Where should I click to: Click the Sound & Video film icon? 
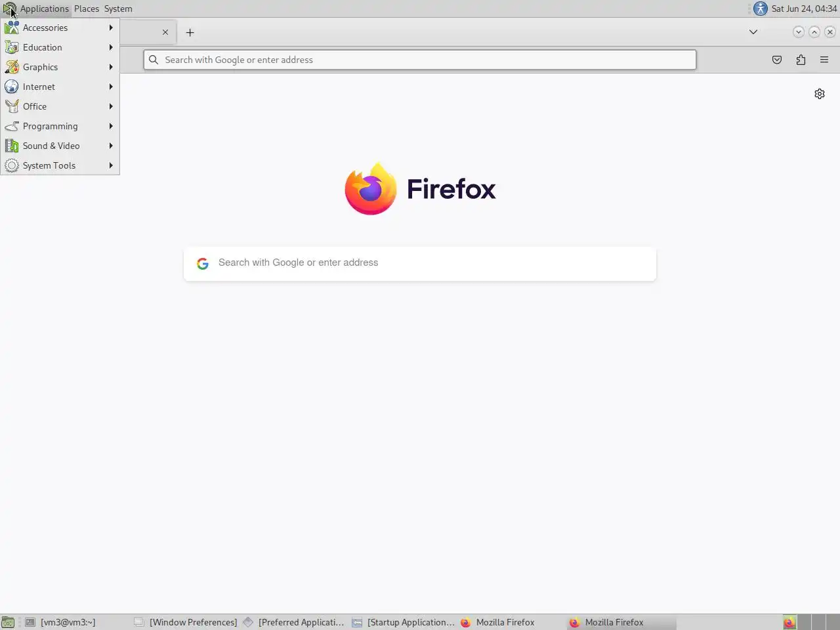click(x=12, y=146)
